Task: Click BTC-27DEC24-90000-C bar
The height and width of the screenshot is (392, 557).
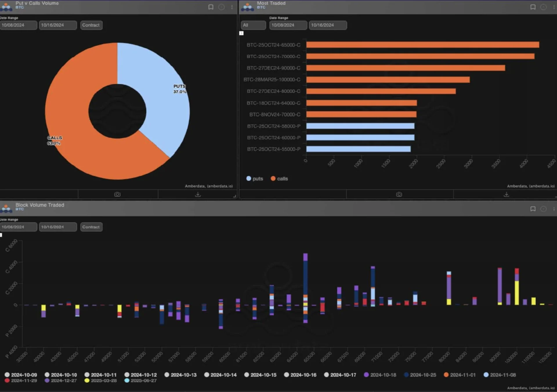Action: pos(406,68)
